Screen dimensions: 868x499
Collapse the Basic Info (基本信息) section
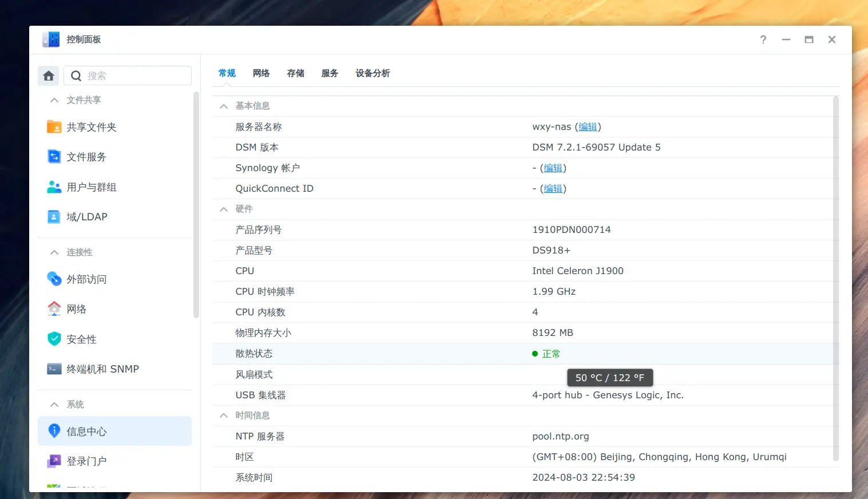pyautogui.click(x=224, y=106)
